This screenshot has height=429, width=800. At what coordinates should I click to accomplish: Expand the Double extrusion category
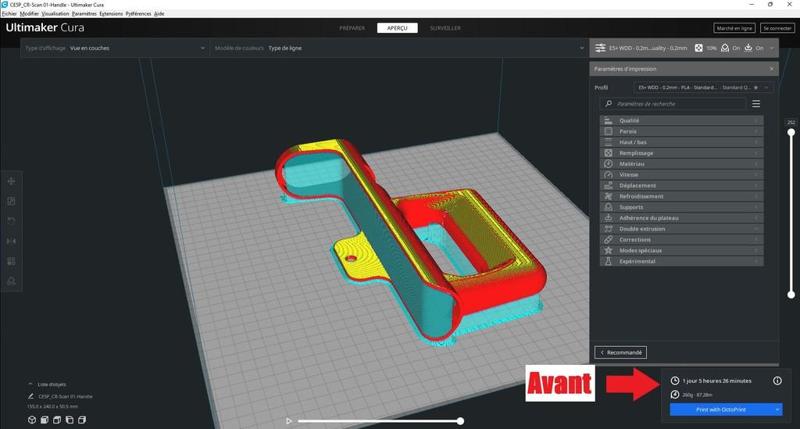[x=682, y=229]
